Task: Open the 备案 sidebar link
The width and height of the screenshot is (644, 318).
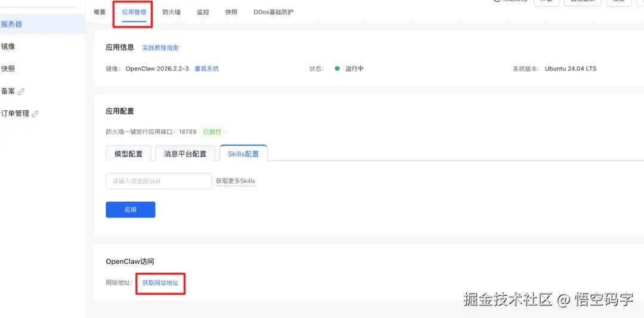Action: [8, 91]
